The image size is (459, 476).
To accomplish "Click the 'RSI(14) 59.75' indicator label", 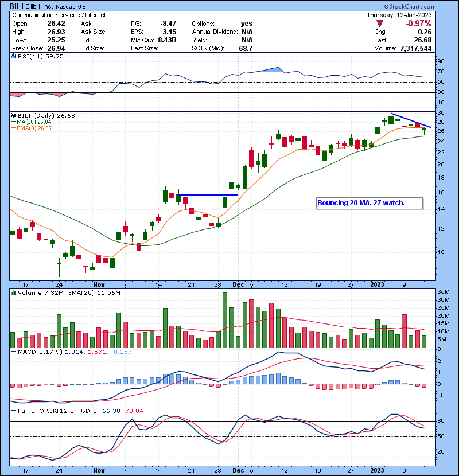I will tap(41, 56).
